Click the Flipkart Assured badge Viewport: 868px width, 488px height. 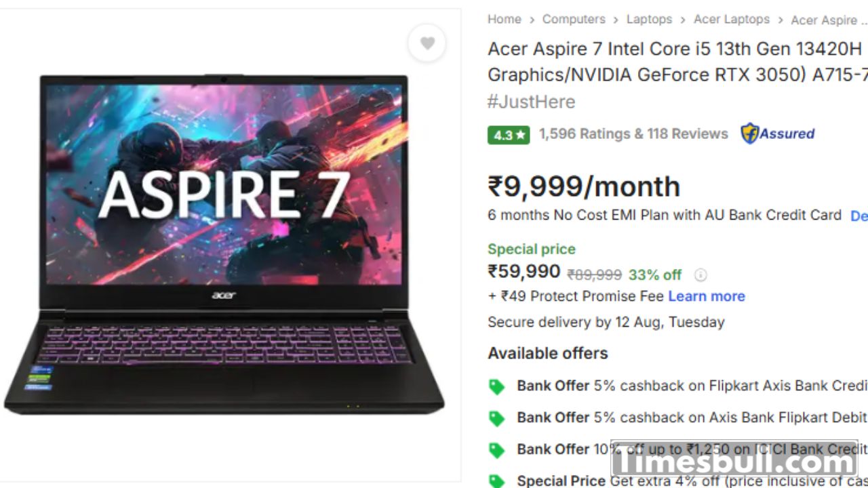778,134
